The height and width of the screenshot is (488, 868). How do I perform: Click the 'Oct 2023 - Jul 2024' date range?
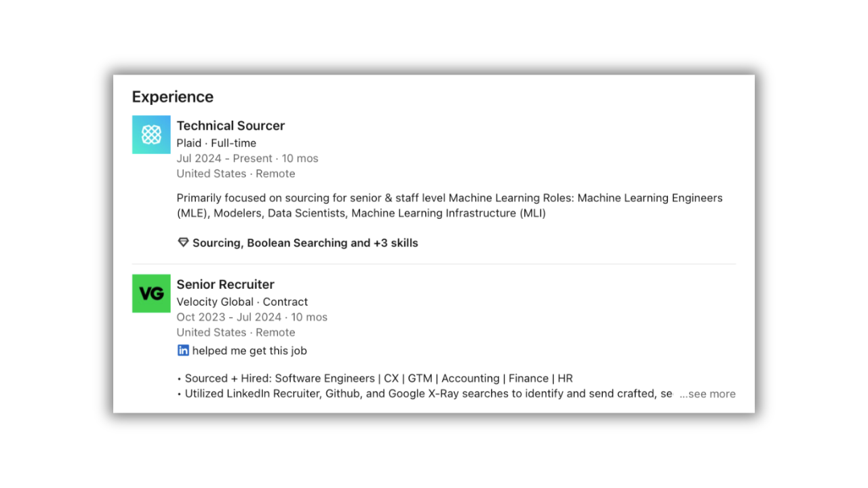pos(229,317)
